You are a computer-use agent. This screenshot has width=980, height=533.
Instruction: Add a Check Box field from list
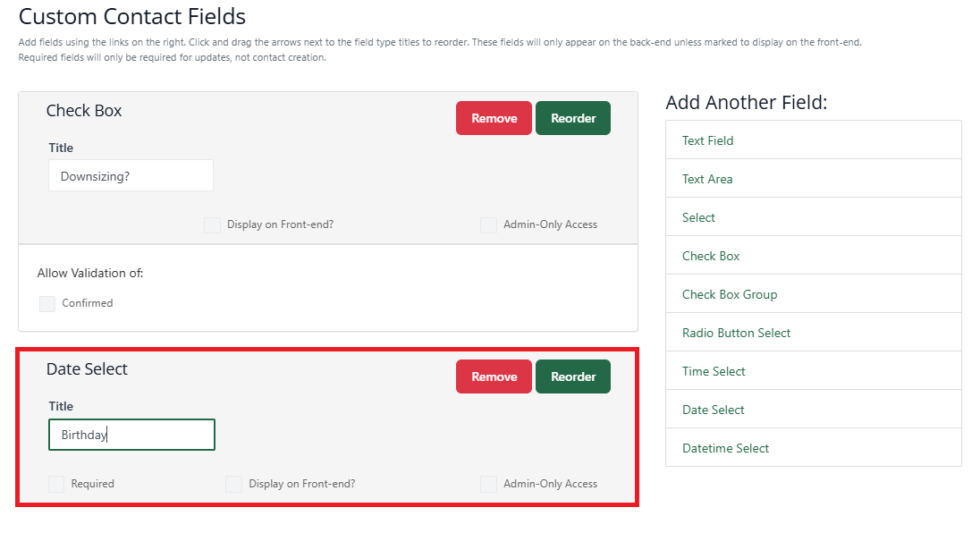tap(813, 256)
